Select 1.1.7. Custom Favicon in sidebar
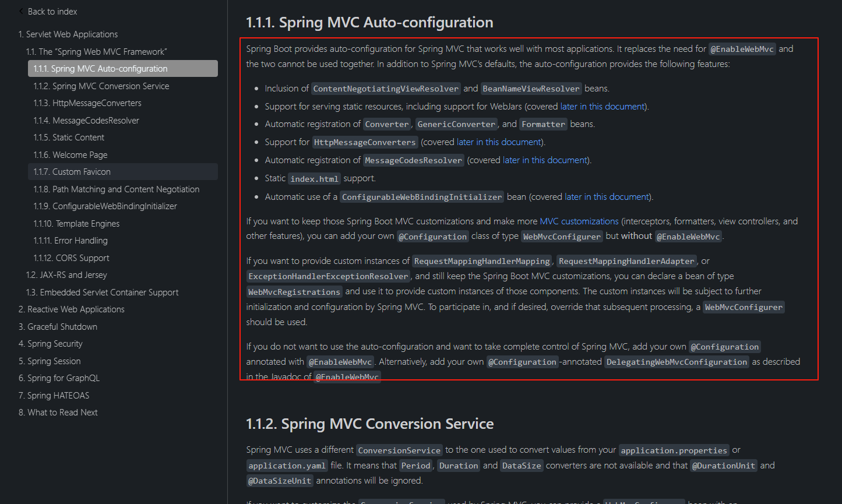This screenshot has height=504, width=842. [123, 172]
